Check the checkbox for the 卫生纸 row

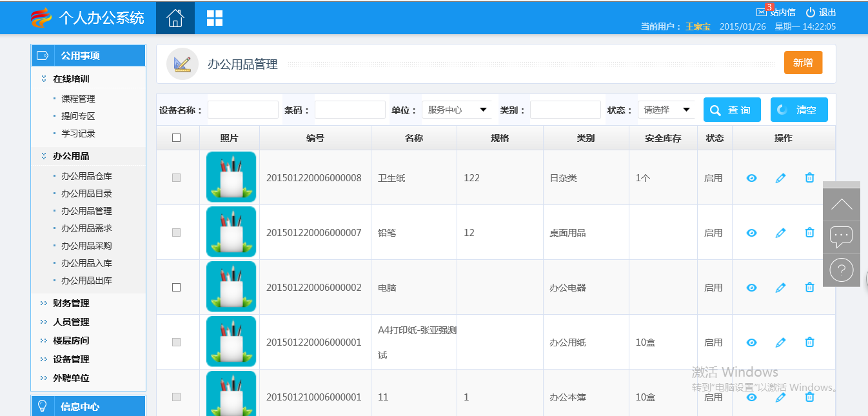coord(177,178)
